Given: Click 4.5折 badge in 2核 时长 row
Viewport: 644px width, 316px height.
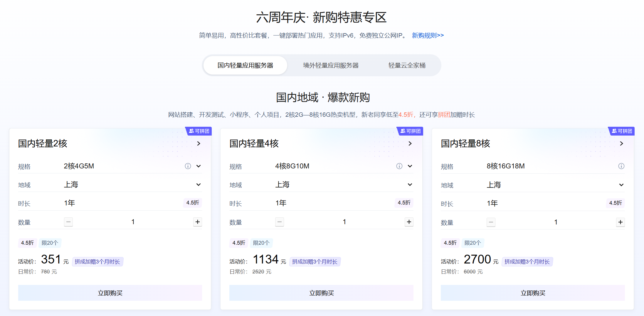Looking at the screenshot, I should coord(193,203).
